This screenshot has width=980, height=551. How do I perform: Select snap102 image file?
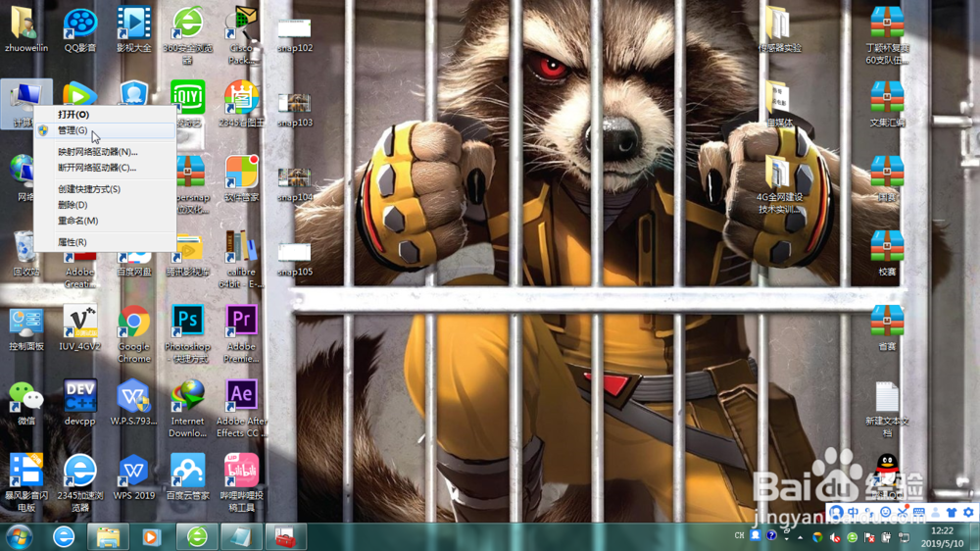click(x=294, y=35)
